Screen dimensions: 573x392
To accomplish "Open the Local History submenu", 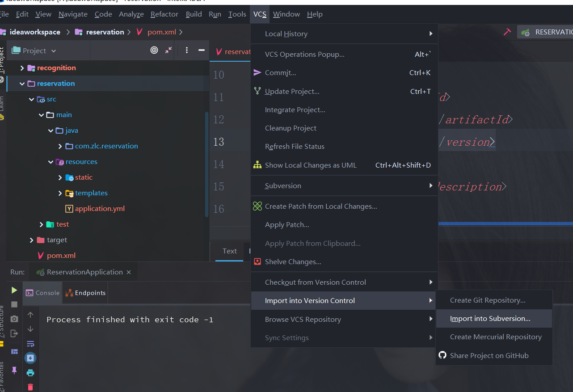I will click(344, 34).
